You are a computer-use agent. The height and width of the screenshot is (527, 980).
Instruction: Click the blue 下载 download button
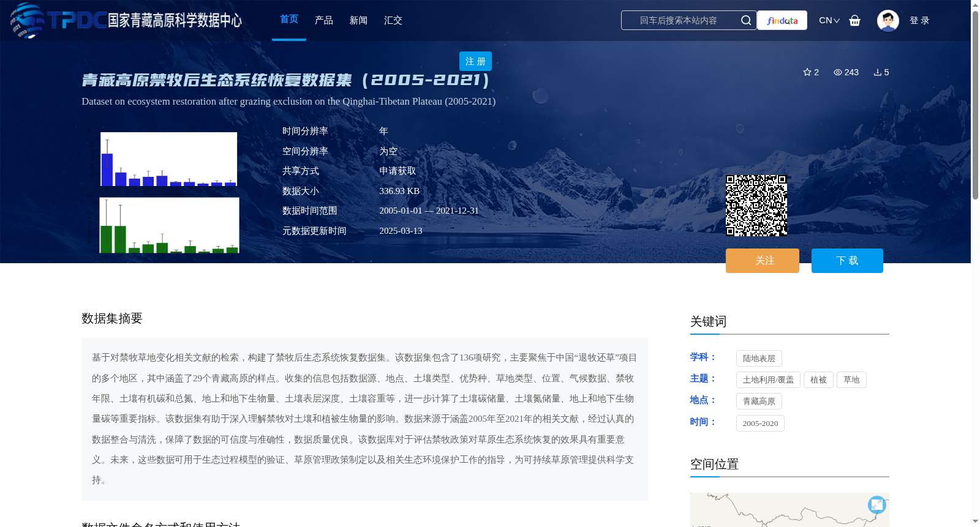[847, 261]
